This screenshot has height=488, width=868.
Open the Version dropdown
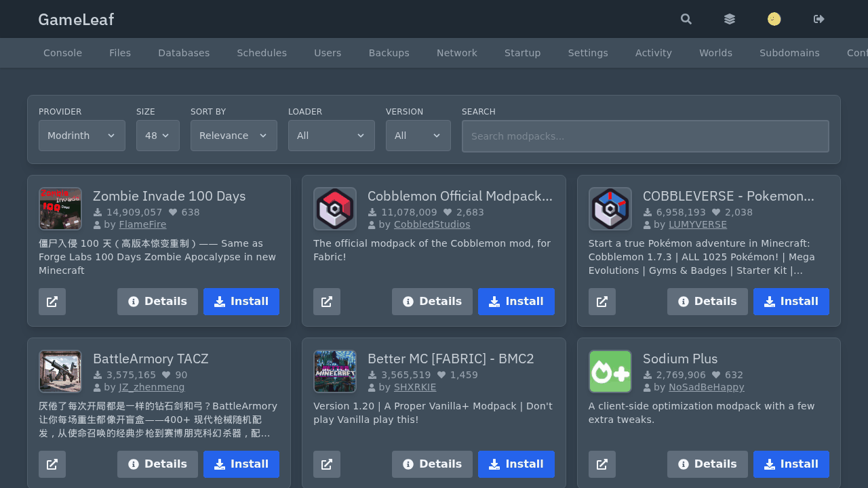pyautogui.click(x=418, y=136)
